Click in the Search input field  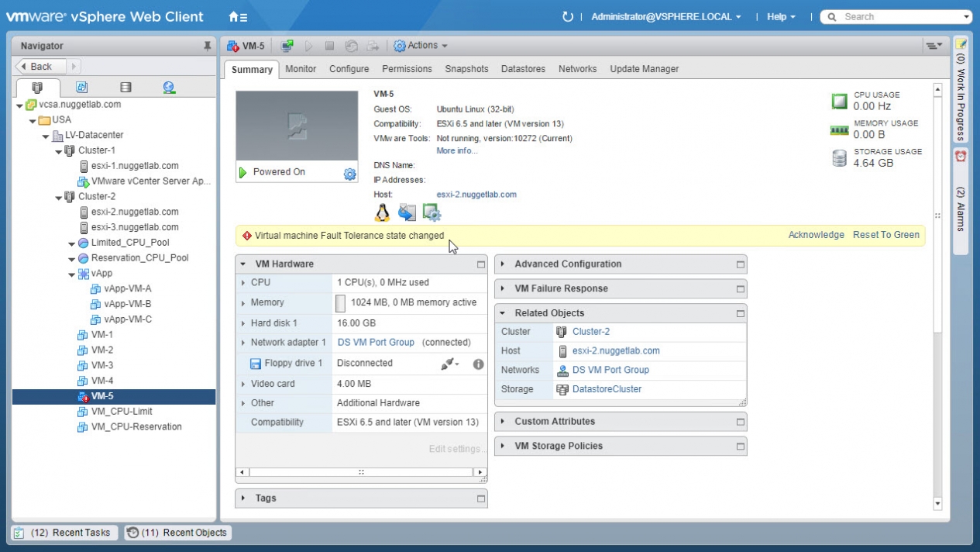(x=900, y=16)
